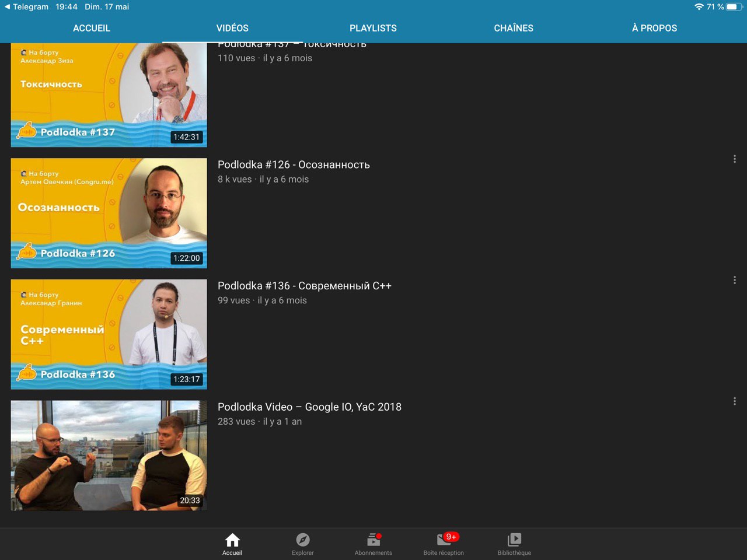747x560 pixels.
Task: Tap the 1:23:17 duration badge
Action: point(187,379)
